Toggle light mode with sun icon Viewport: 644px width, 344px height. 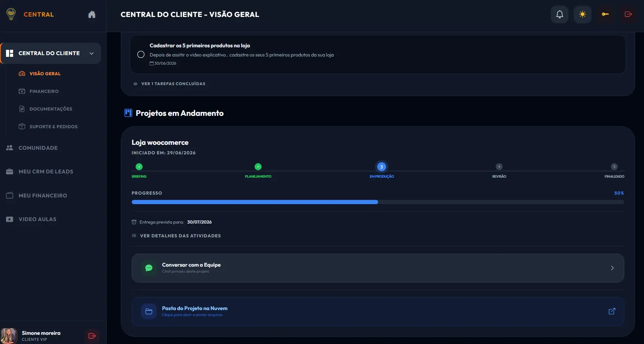(583, 14)
